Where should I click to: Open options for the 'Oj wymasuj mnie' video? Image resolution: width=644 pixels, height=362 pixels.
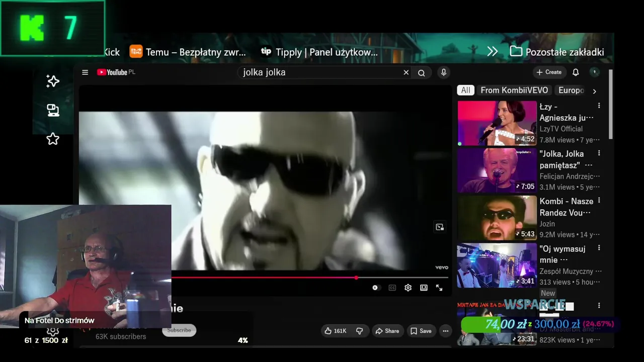coord(599,248)
